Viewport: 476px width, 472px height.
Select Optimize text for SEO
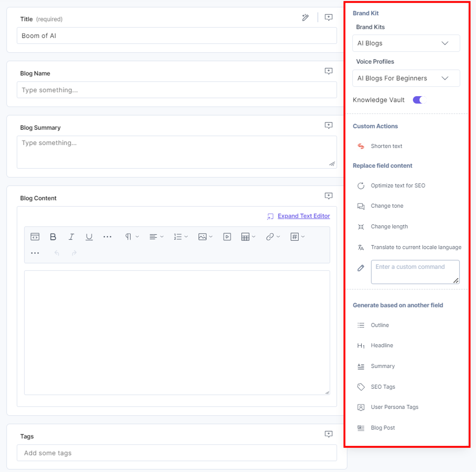click(x=398, y=186)
